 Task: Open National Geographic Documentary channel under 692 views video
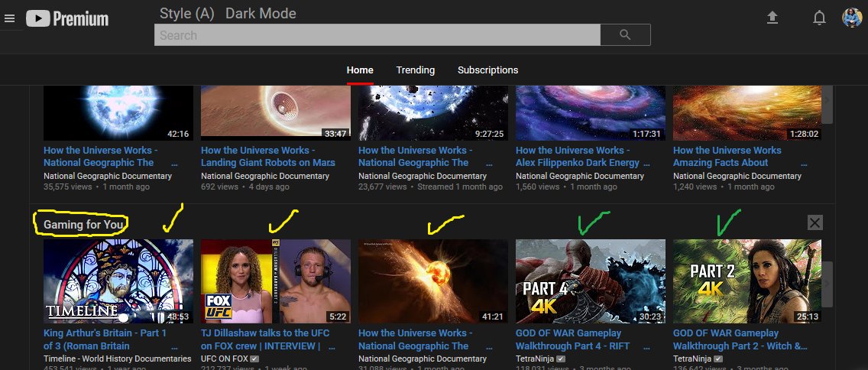click(x=265, y=176)
